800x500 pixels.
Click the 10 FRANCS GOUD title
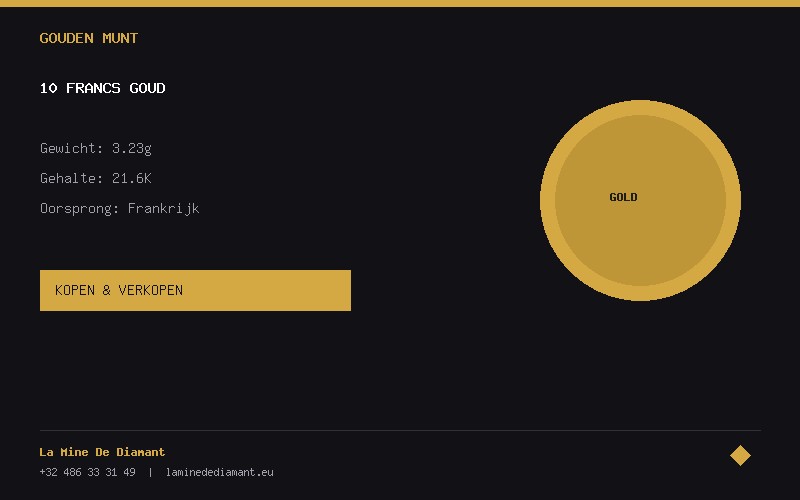[x=102, y=88]
